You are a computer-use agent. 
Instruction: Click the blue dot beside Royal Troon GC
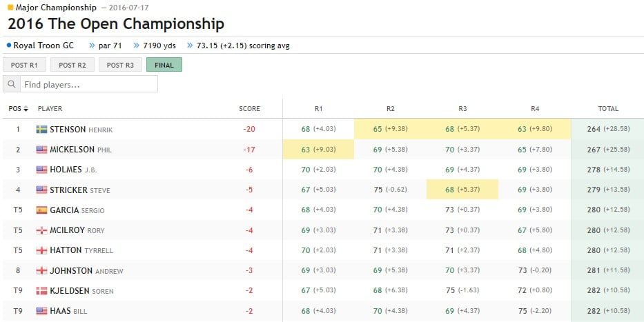pos(9,45)
